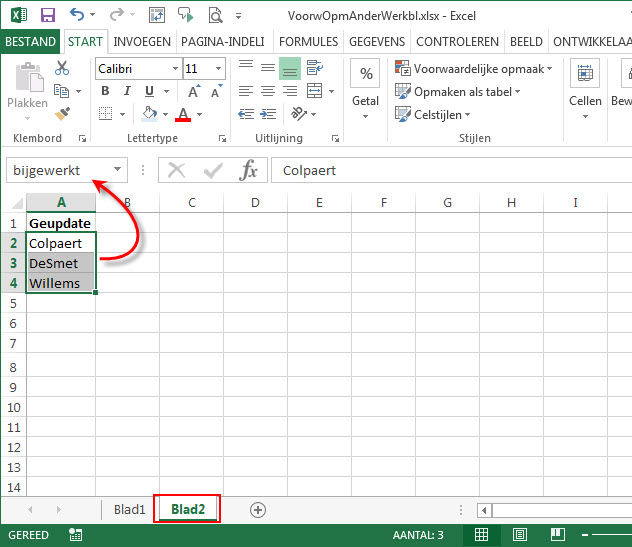Toggle Bold formatting

coord(105,91)
